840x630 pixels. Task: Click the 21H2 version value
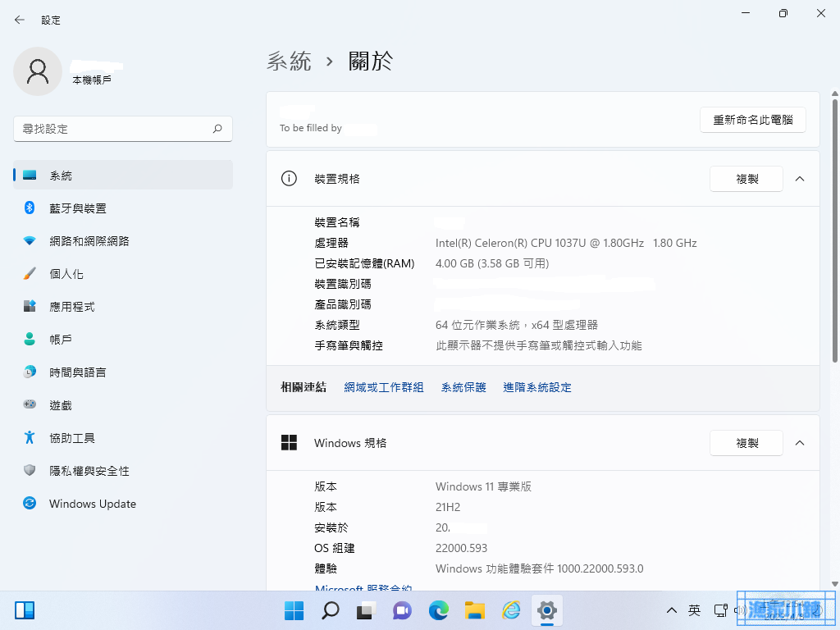click(448, 507)
